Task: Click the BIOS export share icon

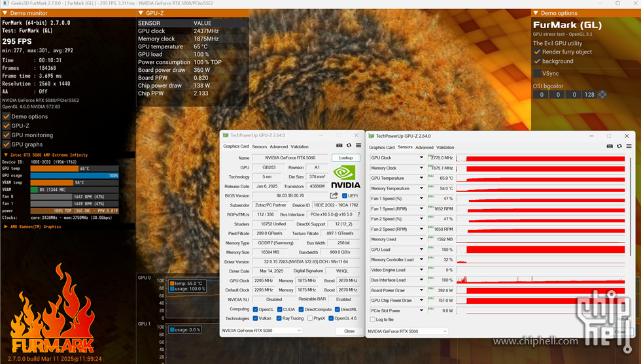Action: [x=334, y=195]
